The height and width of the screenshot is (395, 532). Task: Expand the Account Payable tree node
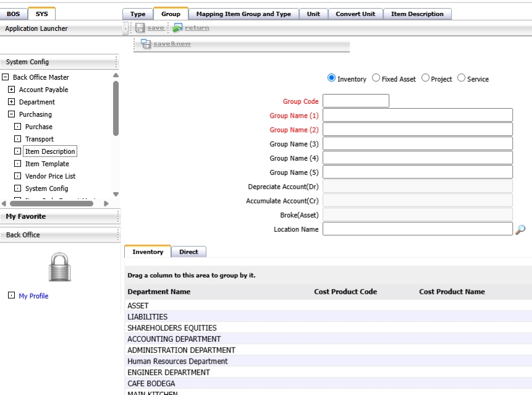coord(12,89)
